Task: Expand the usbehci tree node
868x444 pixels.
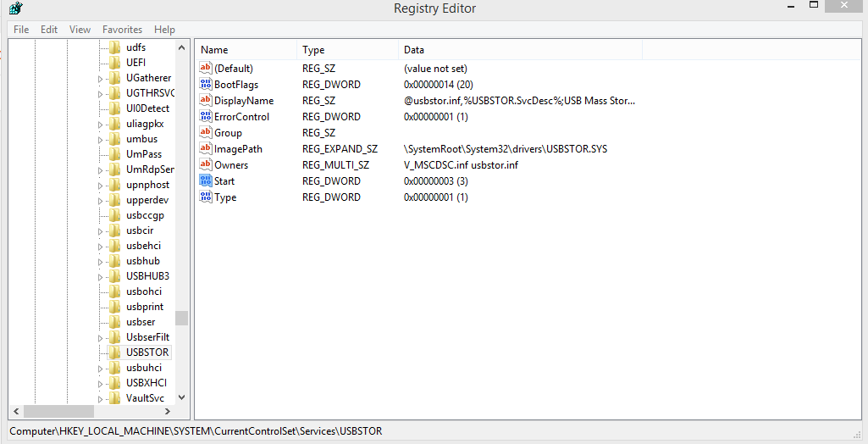Action: 100,247
